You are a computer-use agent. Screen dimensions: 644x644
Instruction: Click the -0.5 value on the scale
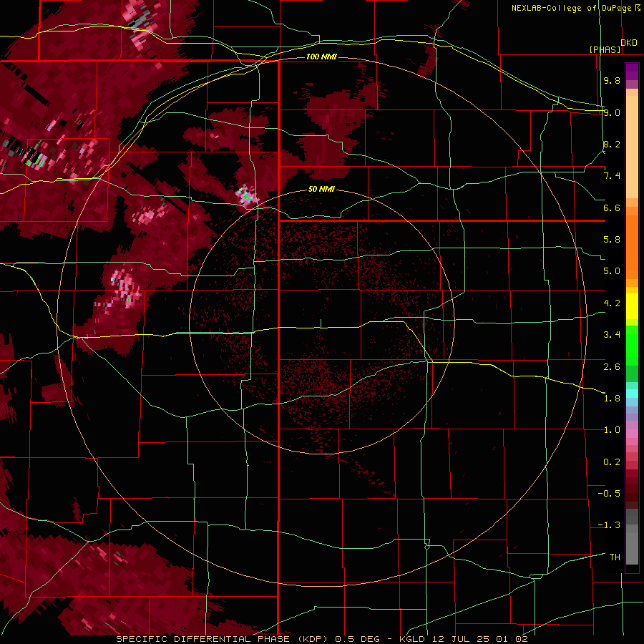(x=609, y=493)
